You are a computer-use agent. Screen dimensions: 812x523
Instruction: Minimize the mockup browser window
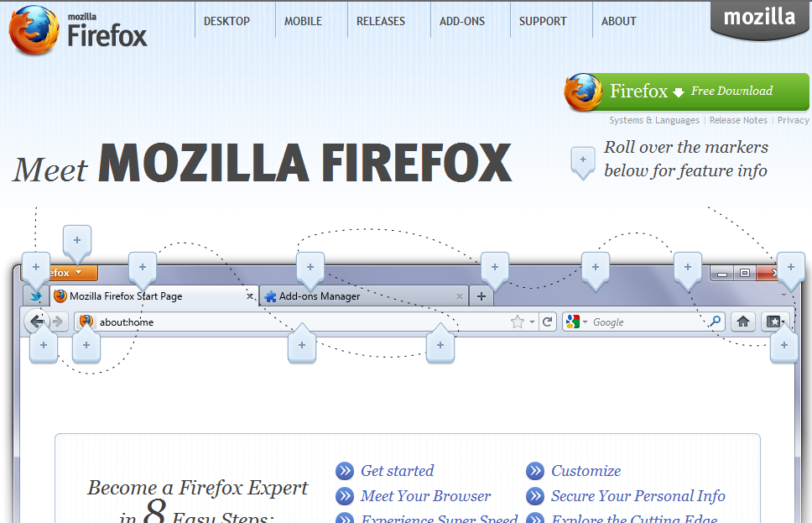722,273
